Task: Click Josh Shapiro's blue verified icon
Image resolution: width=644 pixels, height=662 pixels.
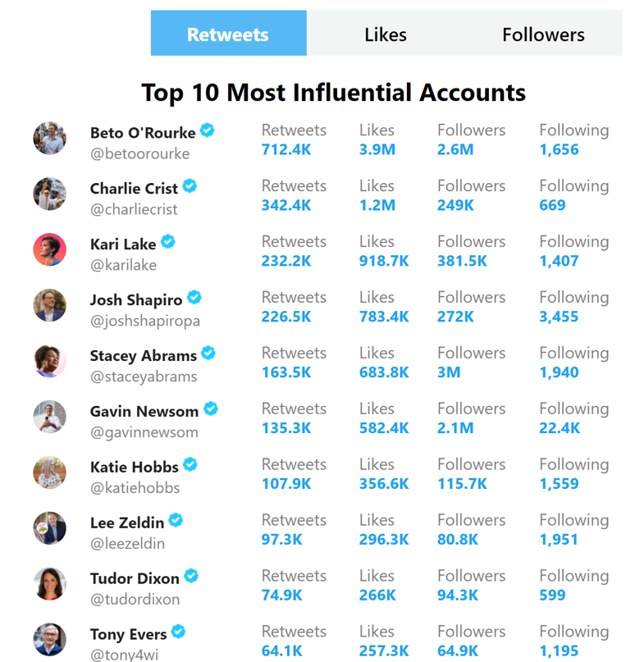Action: tap(194, 297)
